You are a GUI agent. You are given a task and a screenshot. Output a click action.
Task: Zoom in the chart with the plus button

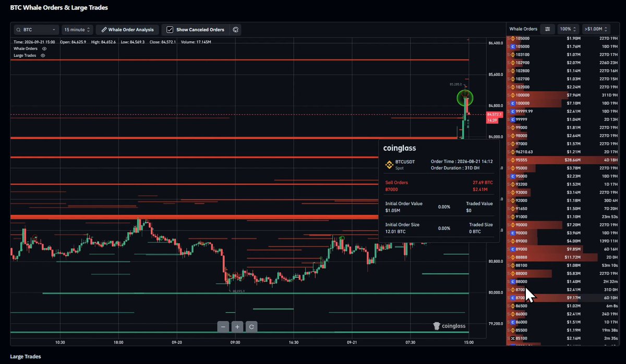[x=237, y=327]
